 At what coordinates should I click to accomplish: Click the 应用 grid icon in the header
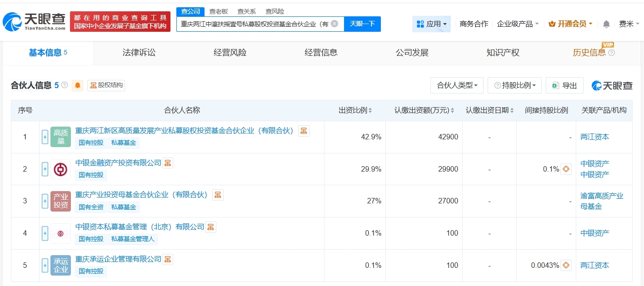420,24
